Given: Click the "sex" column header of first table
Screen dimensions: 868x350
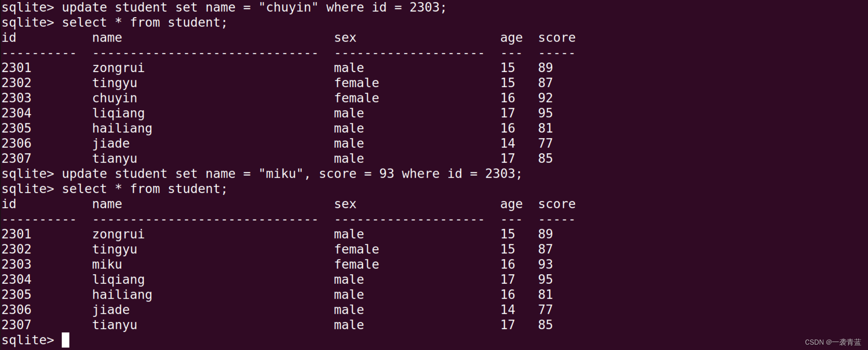Looking at the screenshot, I should pyautogui.click(x=345, y=38).
